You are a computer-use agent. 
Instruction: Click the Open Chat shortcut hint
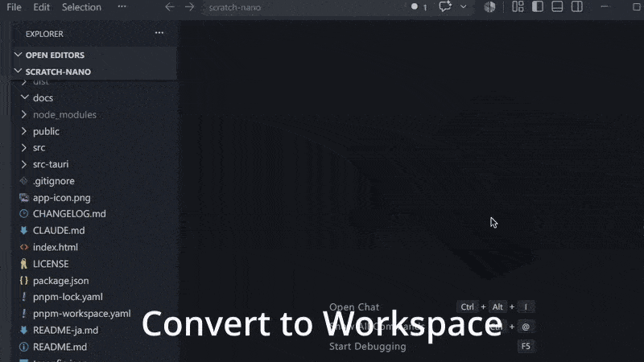354,307
